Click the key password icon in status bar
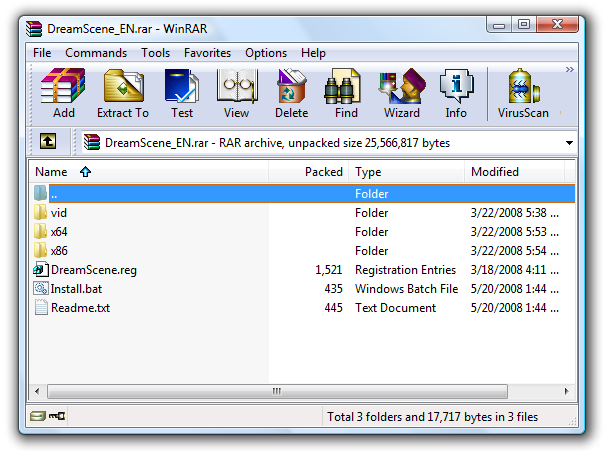604x451 pixels. pos(57,416)
